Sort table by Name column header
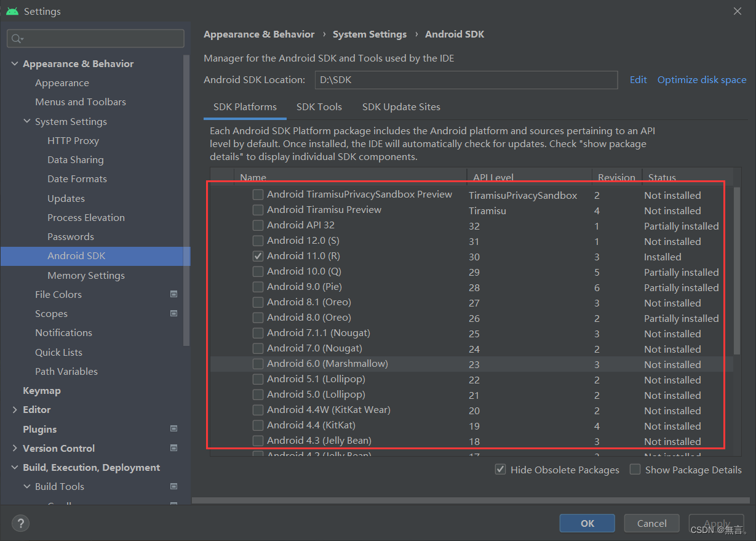The height and width of the screenshot is (541, 756). 351,177
